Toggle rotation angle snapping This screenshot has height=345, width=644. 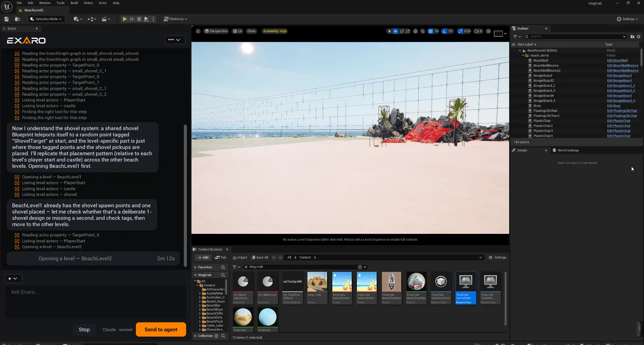(444, 31)
